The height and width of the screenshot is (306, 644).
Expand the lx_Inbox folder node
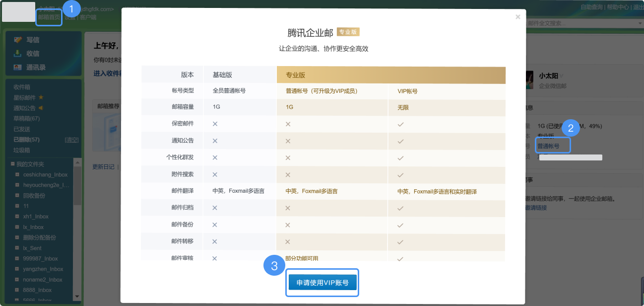17,227
